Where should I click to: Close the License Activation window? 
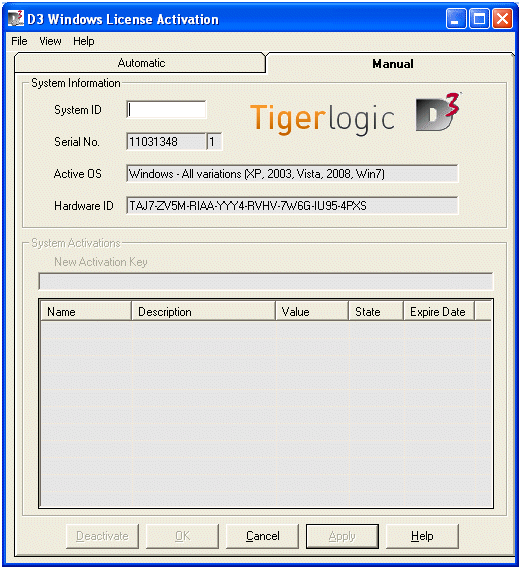[502, 19]
